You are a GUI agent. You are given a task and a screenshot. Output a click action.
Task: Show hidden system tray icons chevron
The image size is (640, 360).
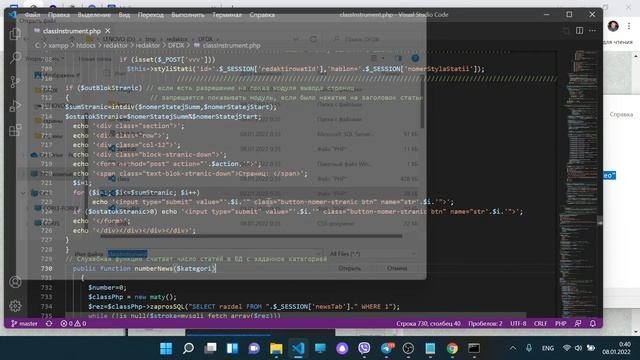click(513, 348)
